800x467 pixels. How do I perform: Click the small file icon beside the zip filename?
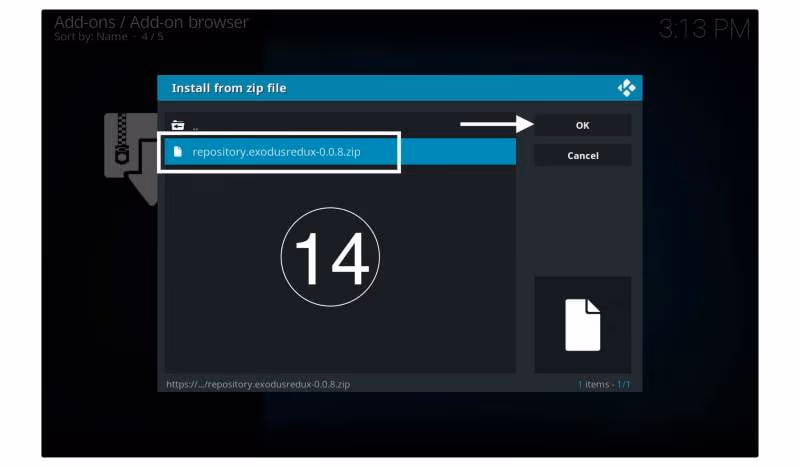click(x=178, y=152)
